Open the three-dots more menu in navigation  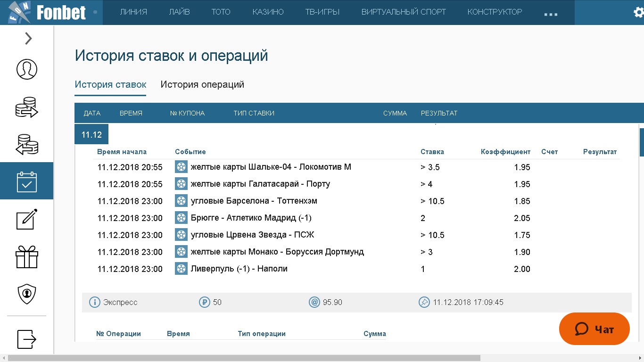coord(551,13)
